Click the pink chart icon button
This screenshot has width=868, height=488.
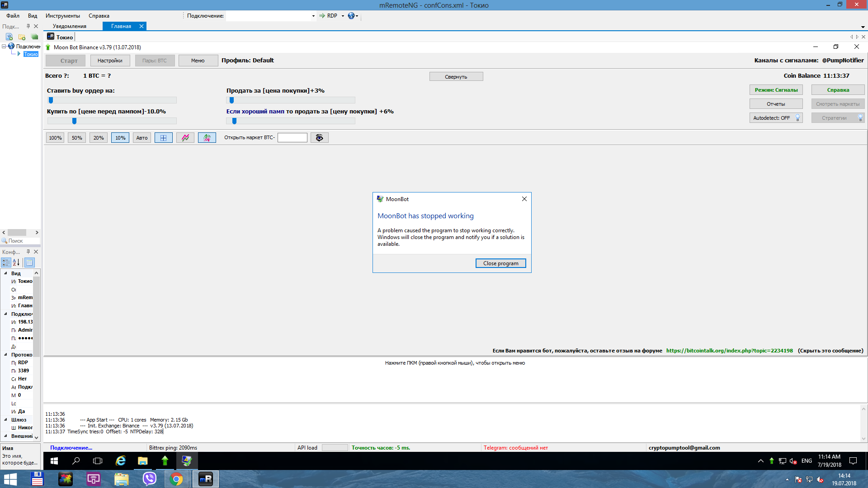(185, 138)
